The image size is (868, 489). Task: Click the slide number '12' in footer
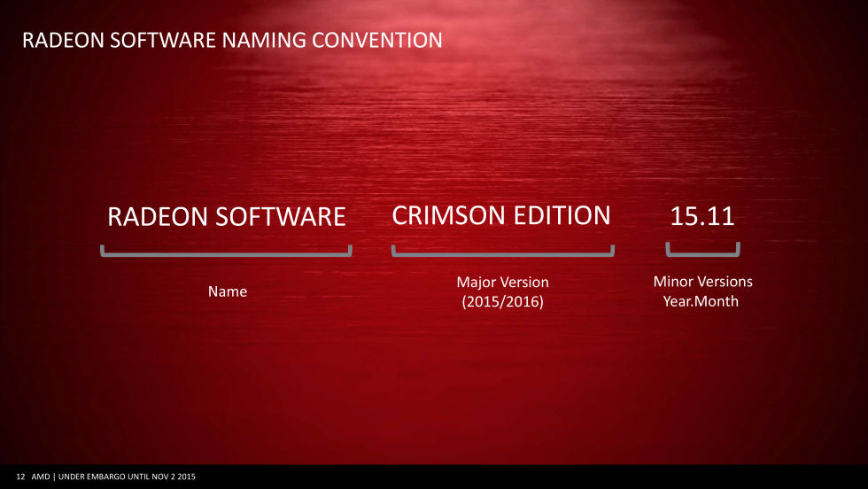pos(20,477)
